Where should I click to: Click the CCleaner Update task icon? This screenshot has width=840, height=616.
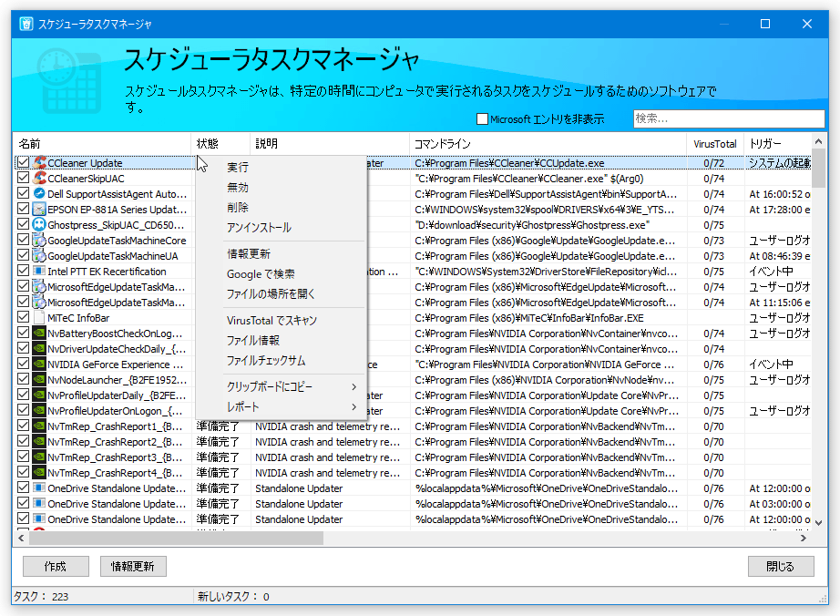tap(39, 162)
